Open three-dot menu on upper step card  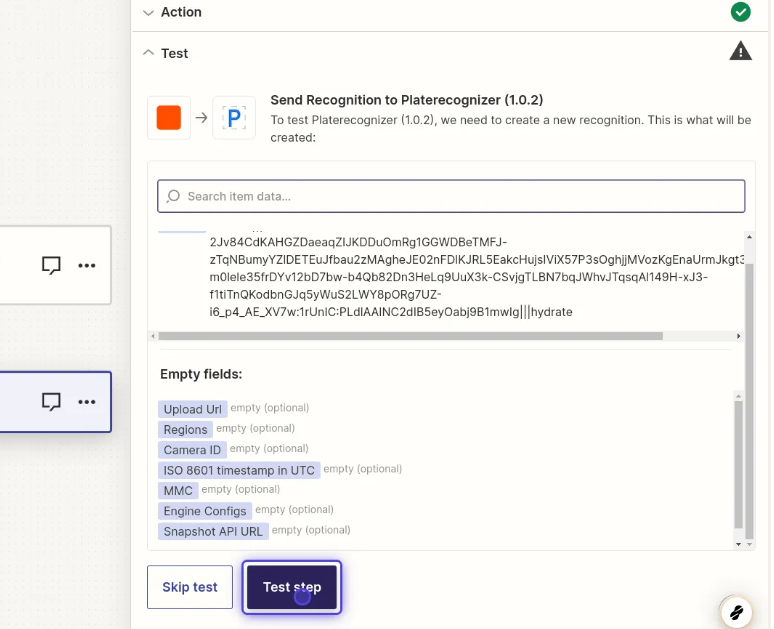[x=87, y=265]
